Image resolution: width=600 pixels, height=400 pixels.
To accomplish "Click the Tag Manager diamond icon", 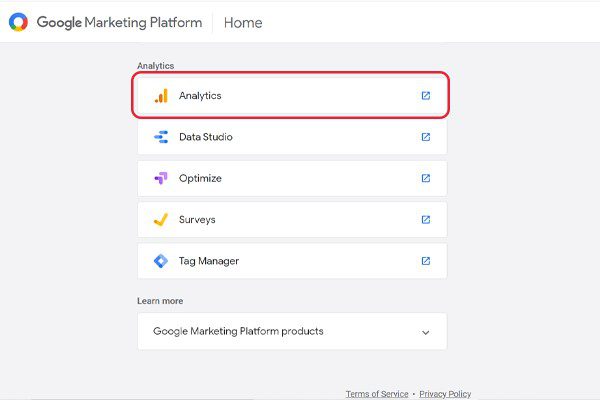I will (161, 261).
